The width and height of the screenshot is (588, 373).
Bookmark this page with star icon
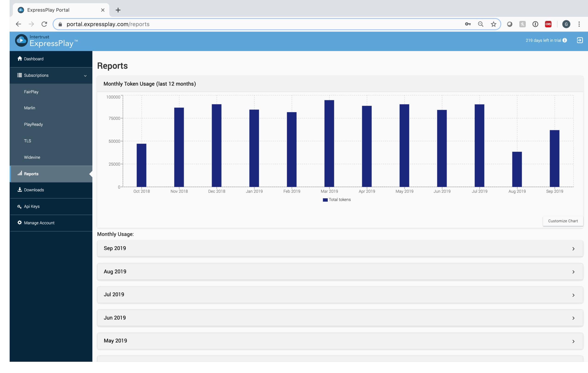point(494,24)
